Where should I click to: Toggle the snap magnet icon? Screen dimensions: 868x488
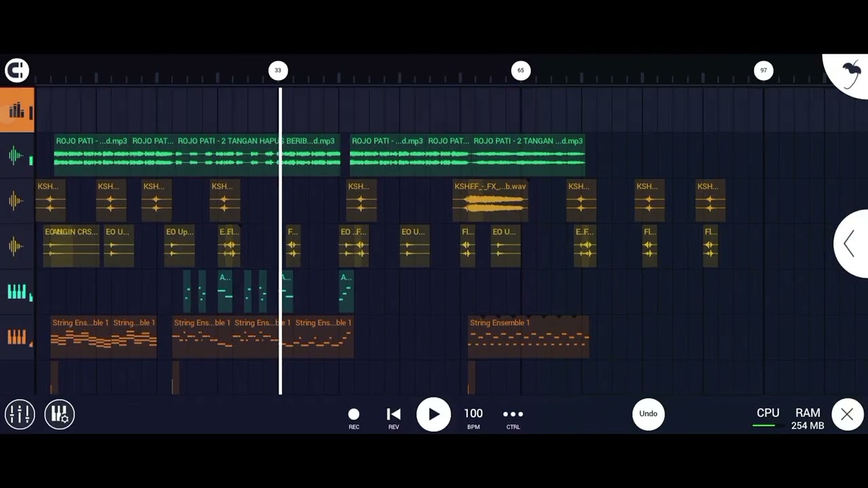17,70
